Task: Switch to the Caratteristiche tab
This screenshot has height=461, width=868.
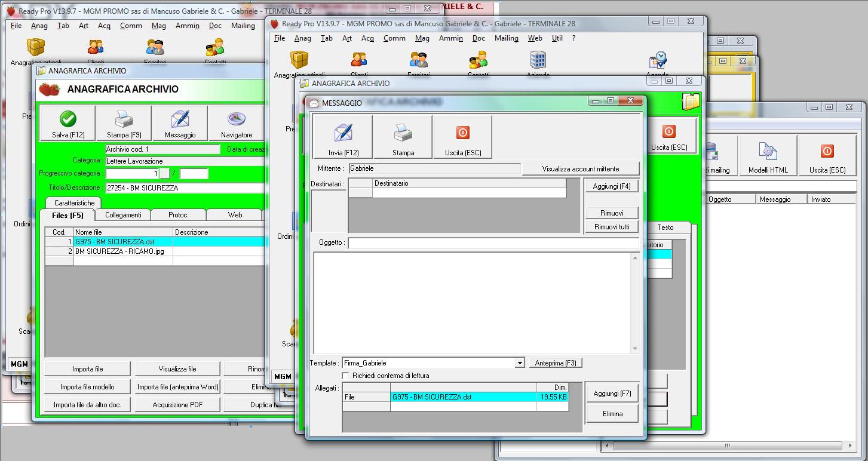Action: pyautogui.click(x=74, y=203)
